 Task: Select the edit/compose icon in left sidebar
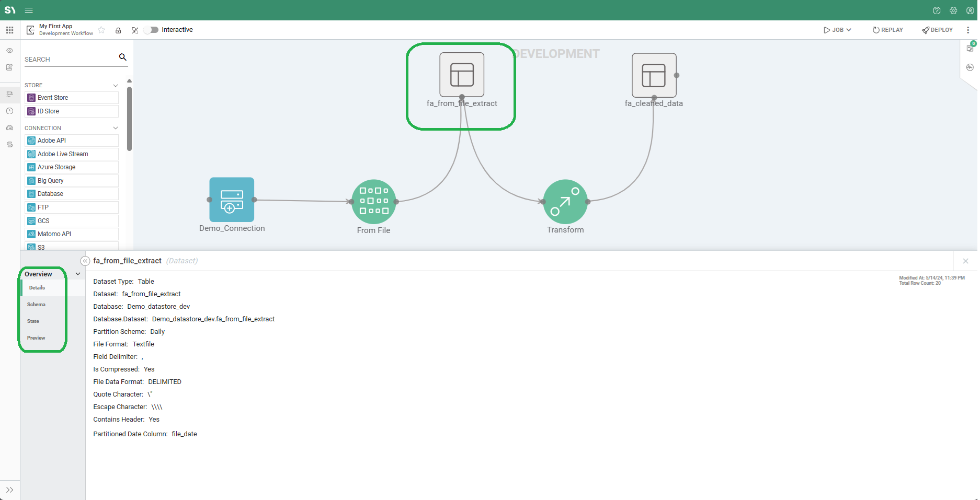click(9, 67)
